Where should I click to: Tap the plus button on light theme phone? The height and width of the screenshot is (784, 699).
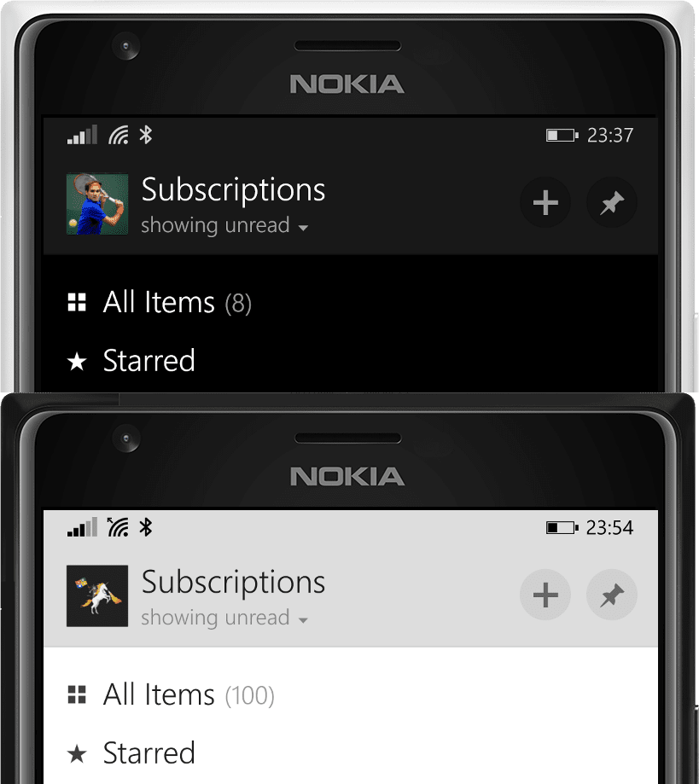545,595
